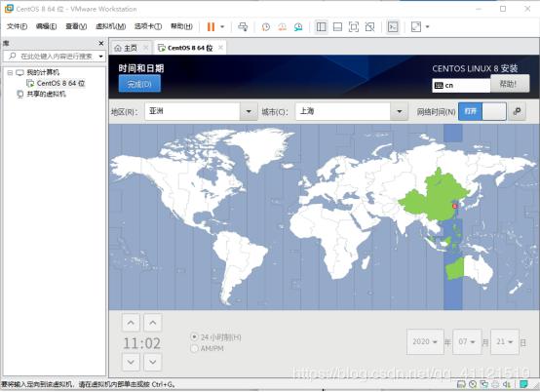The image size is (540, 392).
Task: Open the 选项卡(T) menu
Action: [148, 26]
